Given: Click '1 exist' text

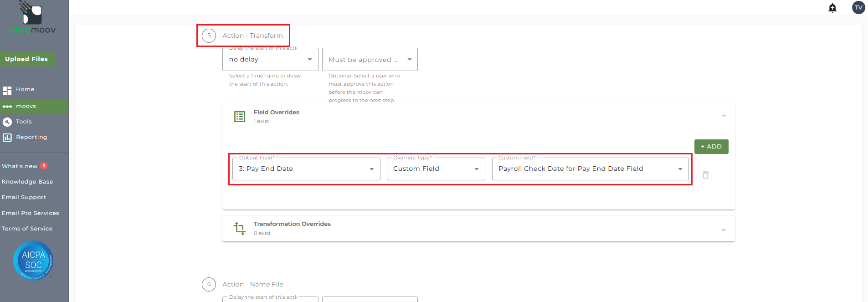Looking at the screenshot, I should point(262,122).
